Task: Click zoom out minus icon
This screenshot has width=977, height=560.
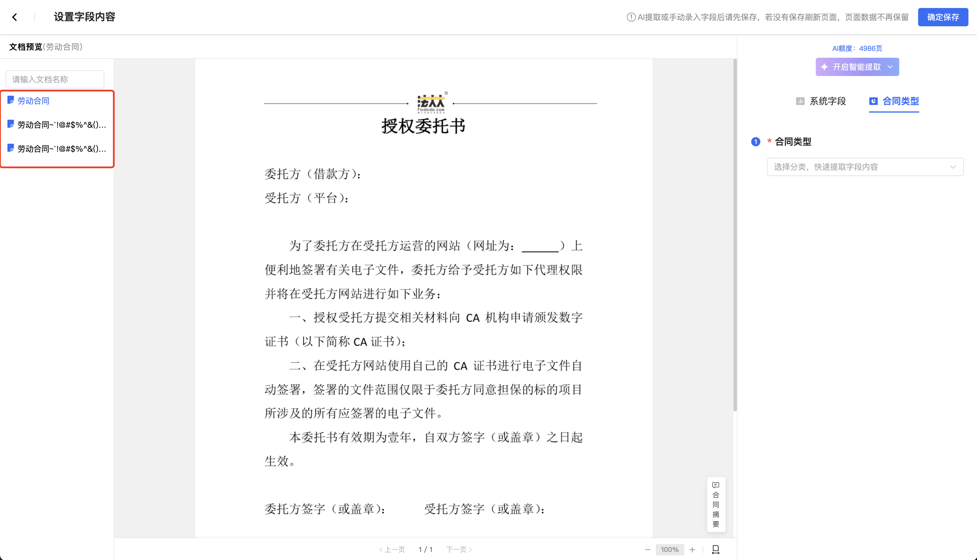Action: 648,550
